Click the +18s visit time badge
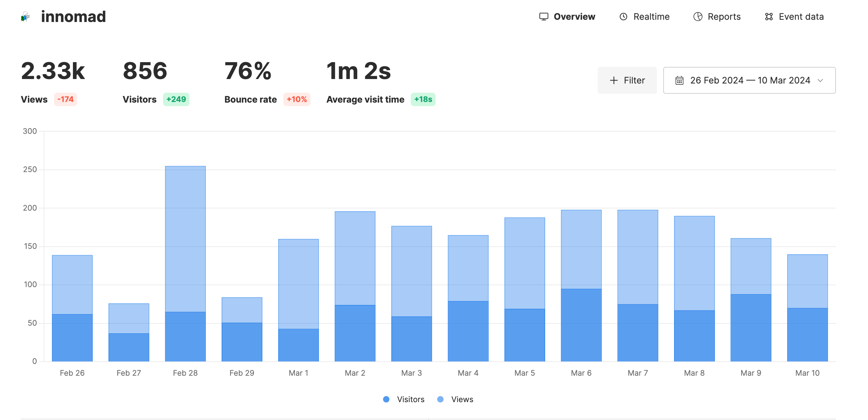Viewport: 868px width, 420px height. point(423,99)
